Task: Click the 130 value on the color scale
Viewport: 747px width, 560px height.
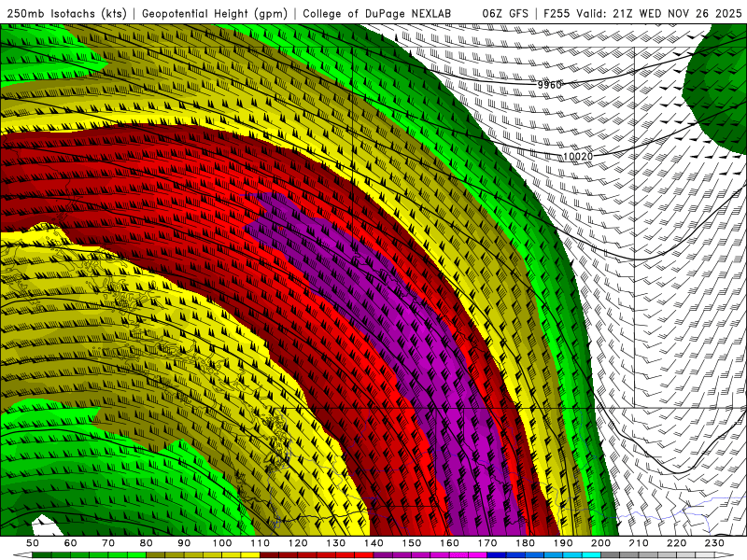Action: coord(335,543)
